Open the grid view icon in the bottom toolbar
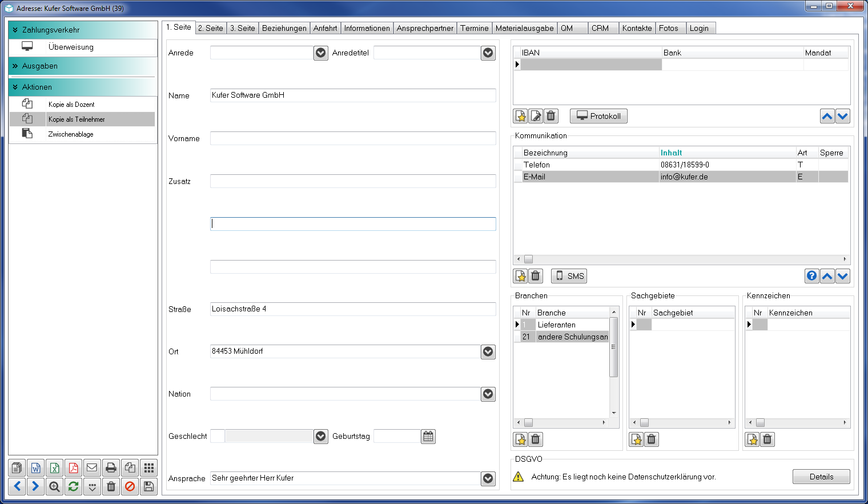Viewport: 868px width, 504px height. [x=149, y=468]
